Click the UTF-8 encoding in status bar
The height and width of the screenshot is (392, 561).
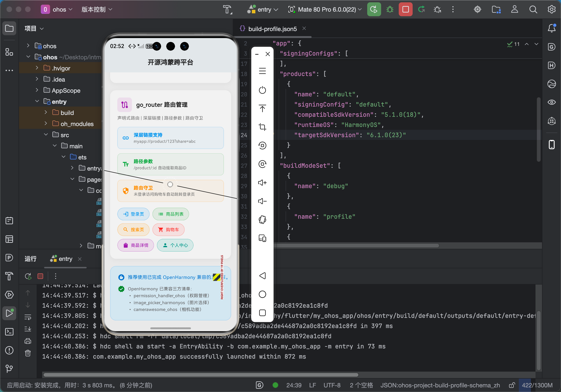tap(332, 385)
